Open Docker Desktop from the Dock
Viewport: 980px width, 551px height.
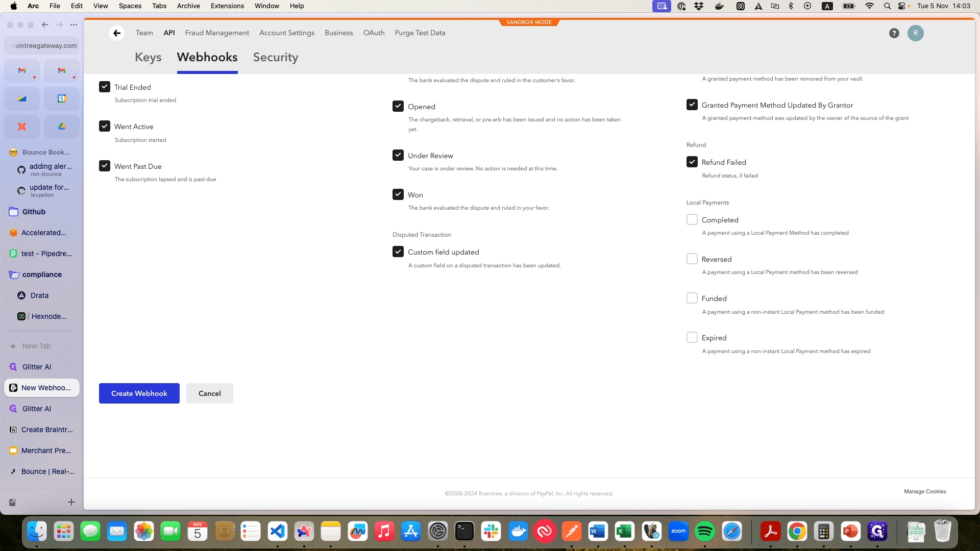coord(518,532)
